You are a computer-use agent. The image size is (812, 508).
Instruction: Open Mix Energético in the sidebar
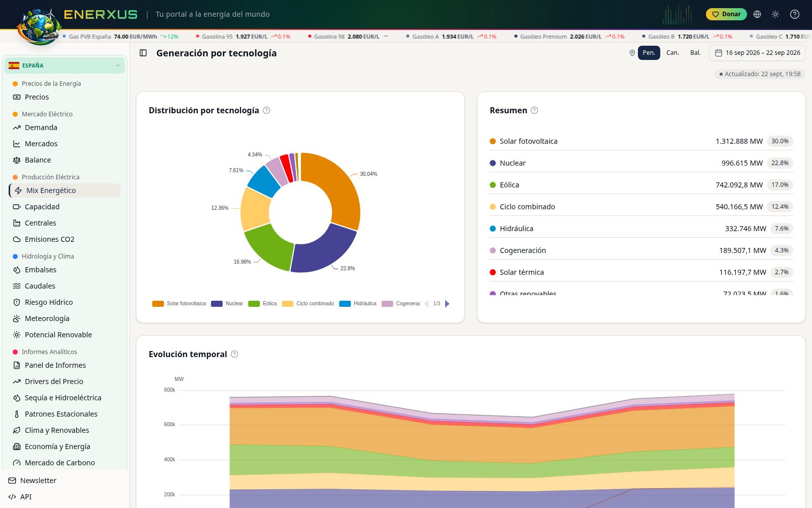[x=65, y=190]
